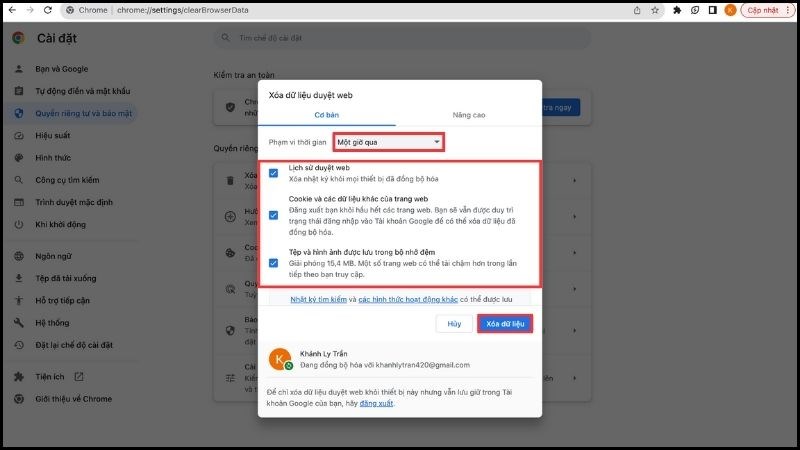The image size is (800, 450).
Task: Click the Giới thiệu về Chrome icon
Action: [19, 399]
